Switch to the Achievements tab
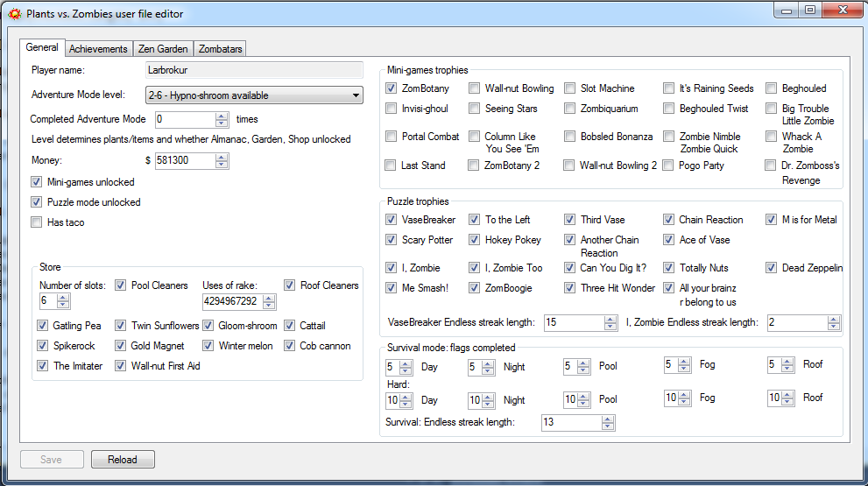 tap(99, 49)
